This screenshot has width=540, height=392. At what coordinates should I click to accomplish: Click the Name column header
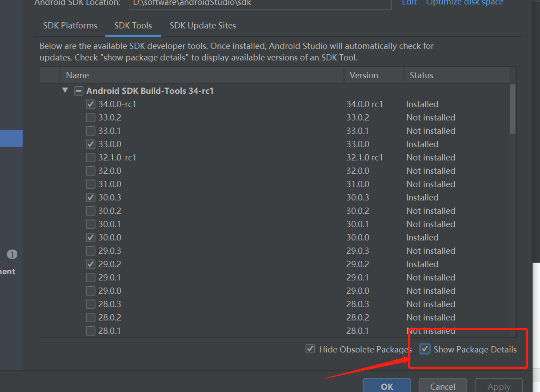202,75
